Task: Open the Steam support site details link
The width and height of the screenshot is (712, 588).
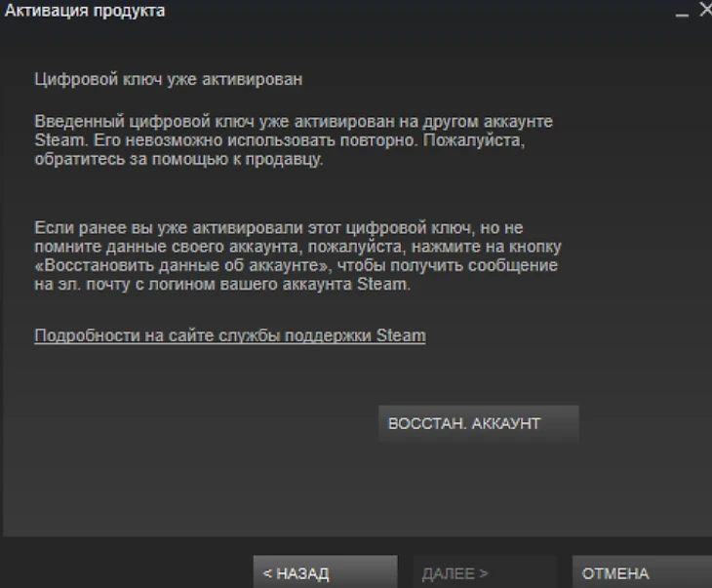Action: coord(230,335)
